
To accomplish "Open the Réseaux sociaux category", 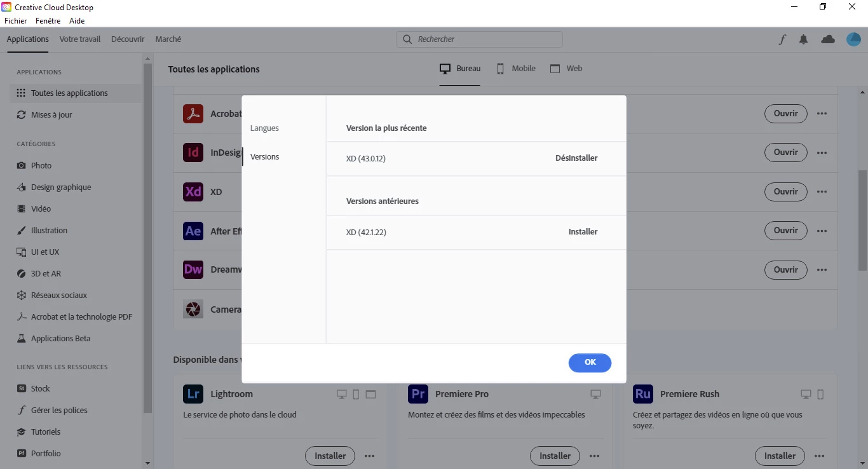I will 51,295.
